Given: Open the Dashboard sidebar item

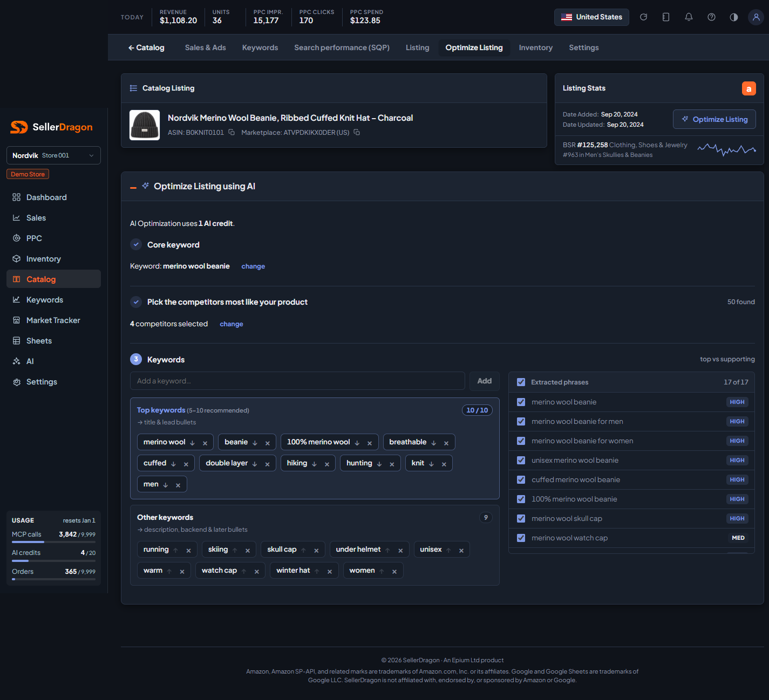Looking at the screenshot, I should pyautogui.click(x=53, y=197).
